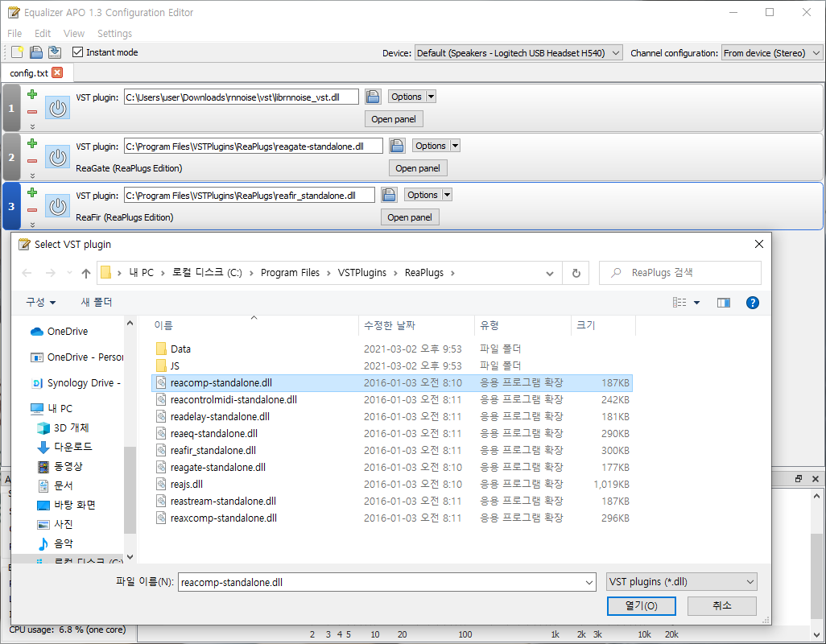Expand VST plugins file type filter
Image resolution: width=826 pixels, height=644 pixels.
click(x=681, y=581)
